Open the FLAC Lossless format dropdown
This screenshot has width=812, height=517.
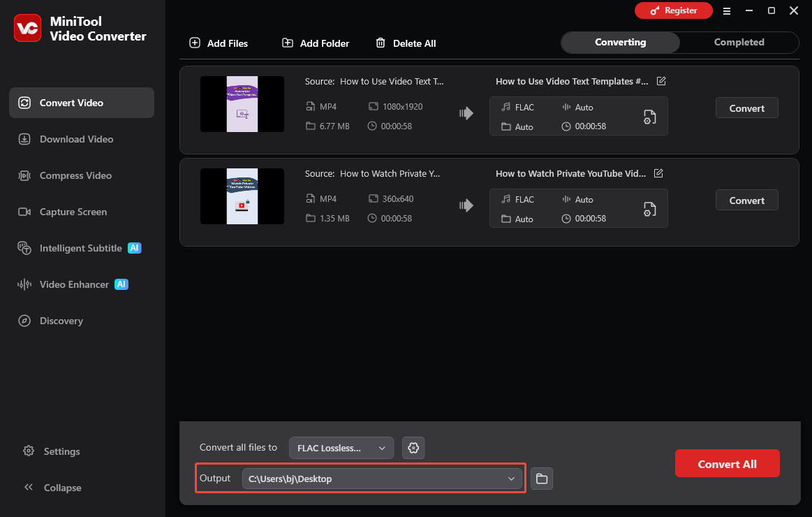341,448
